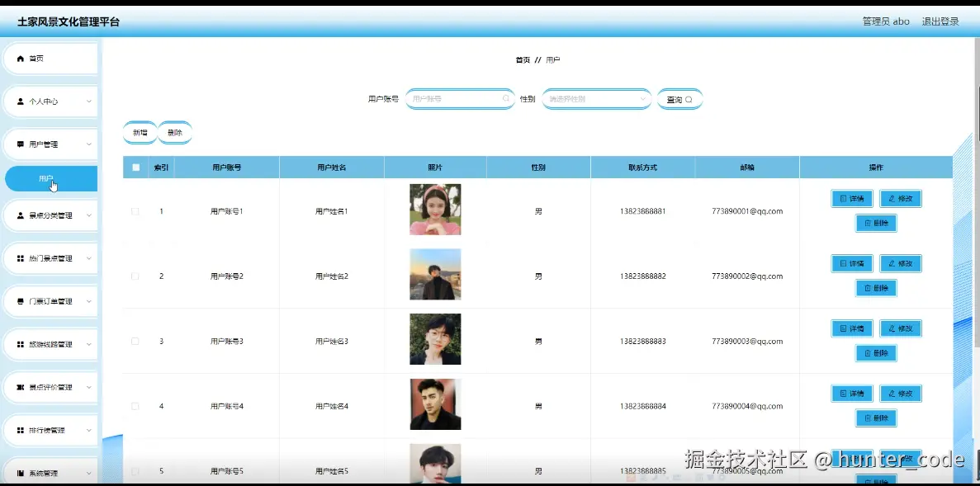Click the phone number 13823888882

click(x=643, y=276)
